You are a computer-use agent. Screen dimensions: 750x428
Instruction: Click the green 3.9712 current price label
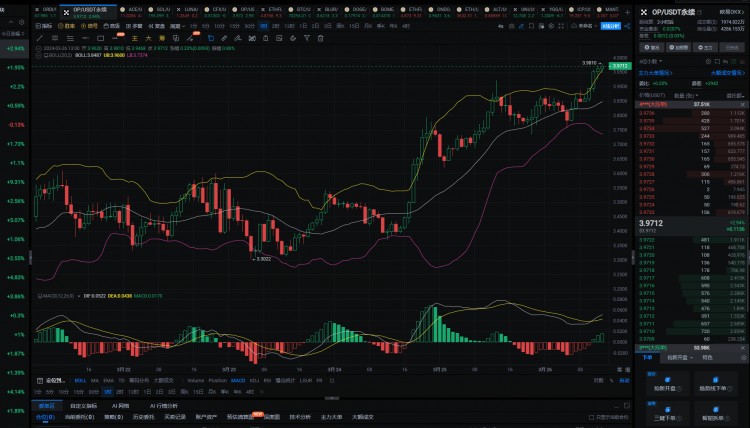[x=620, y=66]
